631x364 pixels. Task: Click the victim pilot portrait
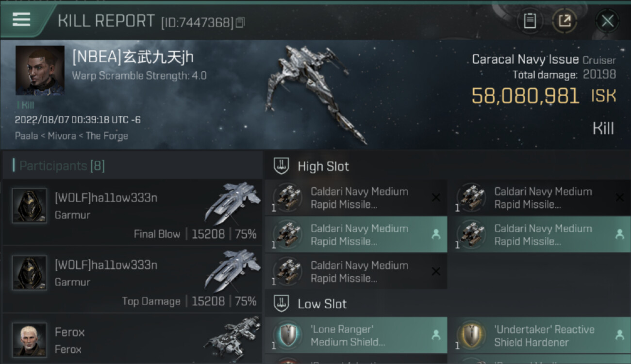click(x=40, y=70)
